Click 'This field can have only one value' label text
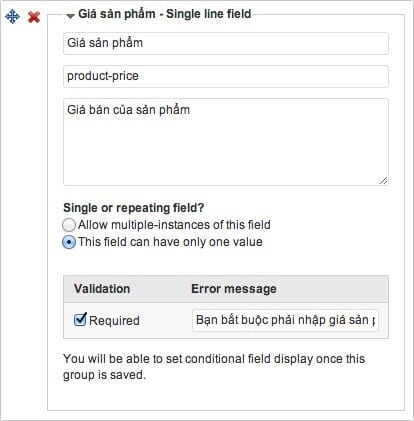Image resolution: width=414 pixels, height=421 pixels. (170, 242)
